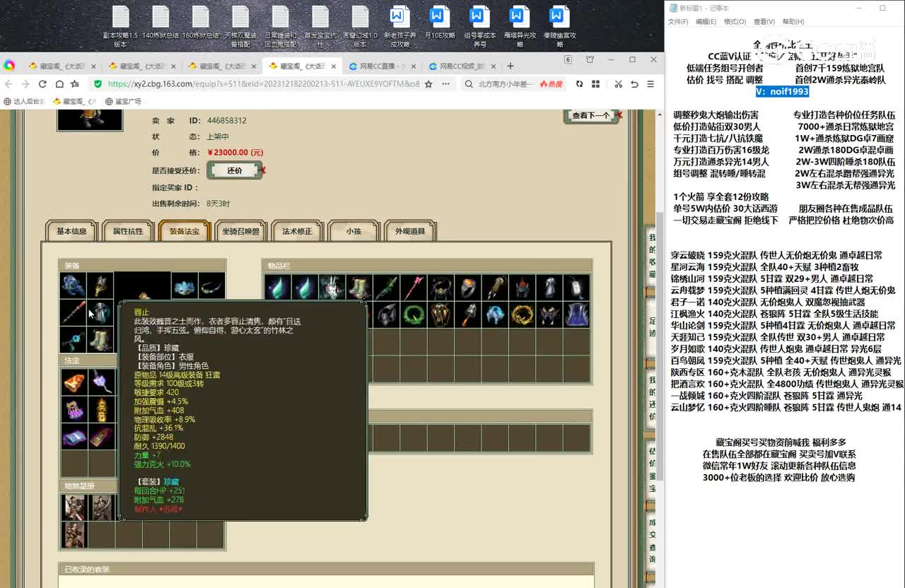The height and width of the screenshot is (588, 905).
Task: Click the scissors screenshot tool in browser
Action: 618,84
